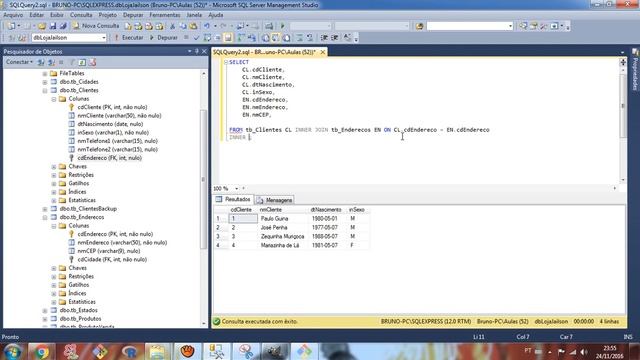Expand the dbo.tb_Cidades table node
The width and height of the screenshot is (640, 360).
45,82
